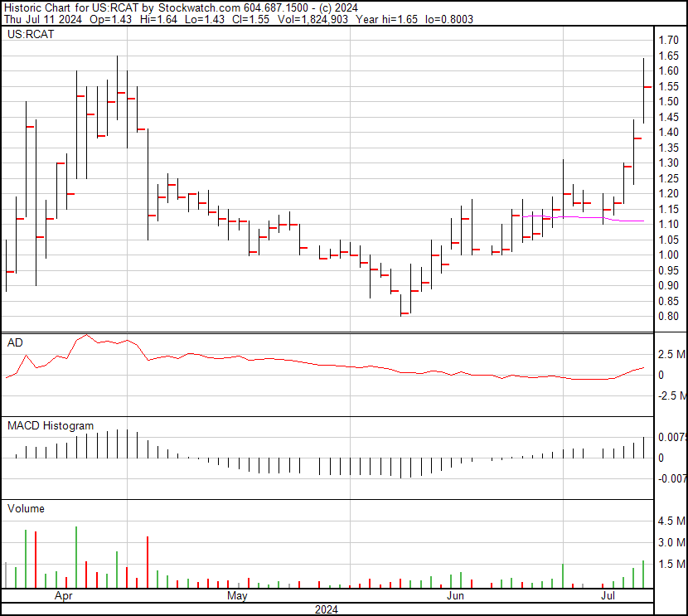The height and width of the screenshot is (616, 688).
Task: Click the 4.5 M volume axis label
Action: click(x=671, y=521)
